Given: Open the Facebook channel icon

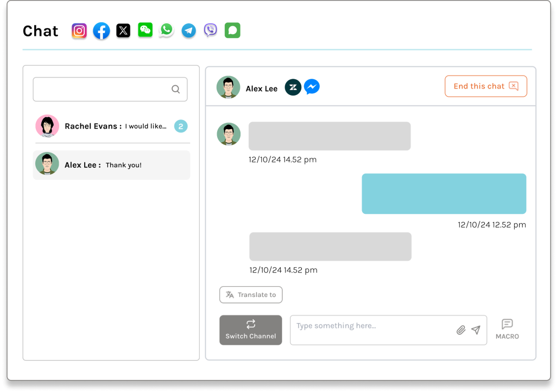Looking at the screenshot, I should (102, 31).
